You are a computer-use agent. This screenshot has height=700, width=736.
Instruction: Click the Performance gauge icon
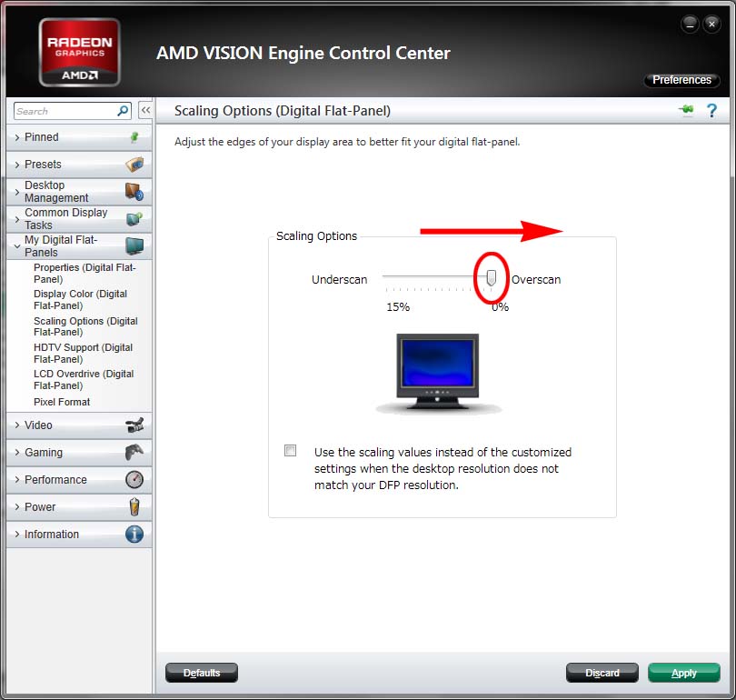pos(134,480)
